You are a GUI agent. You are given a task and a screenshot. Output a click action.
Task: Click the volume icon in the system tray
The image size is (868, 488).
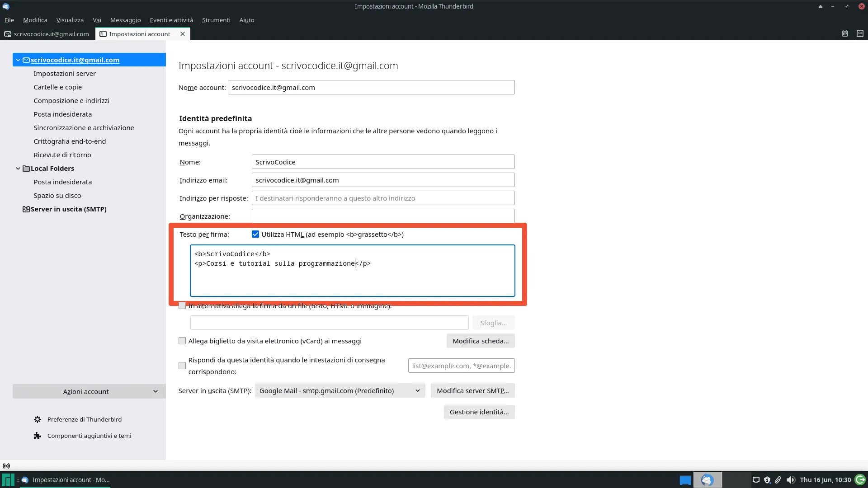790,480
